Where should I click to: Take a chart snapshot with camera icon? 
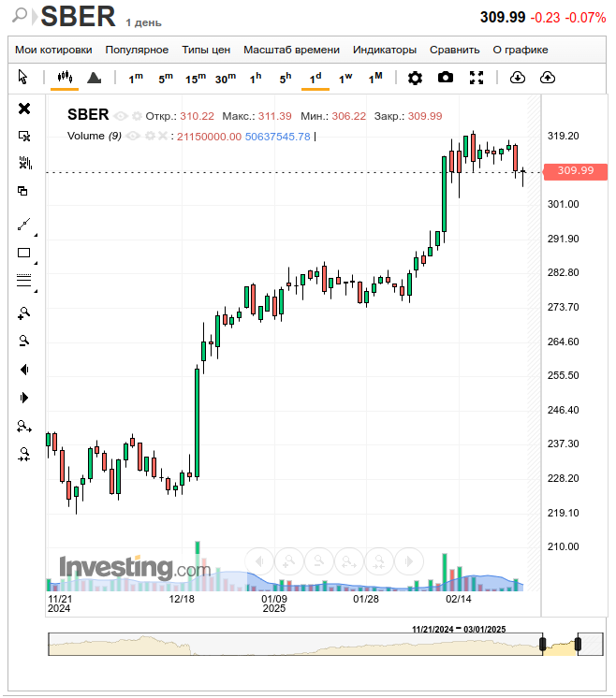(446, 78)
